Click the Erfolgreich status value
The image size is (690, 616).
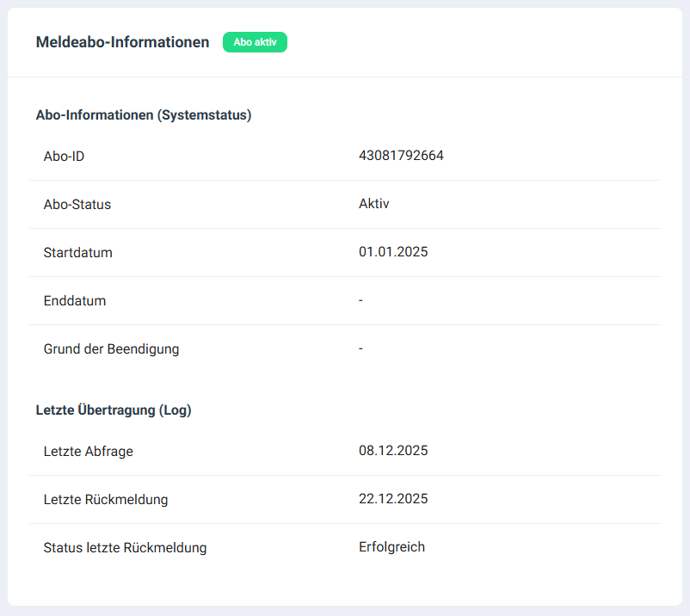click(x=391, y=547)
